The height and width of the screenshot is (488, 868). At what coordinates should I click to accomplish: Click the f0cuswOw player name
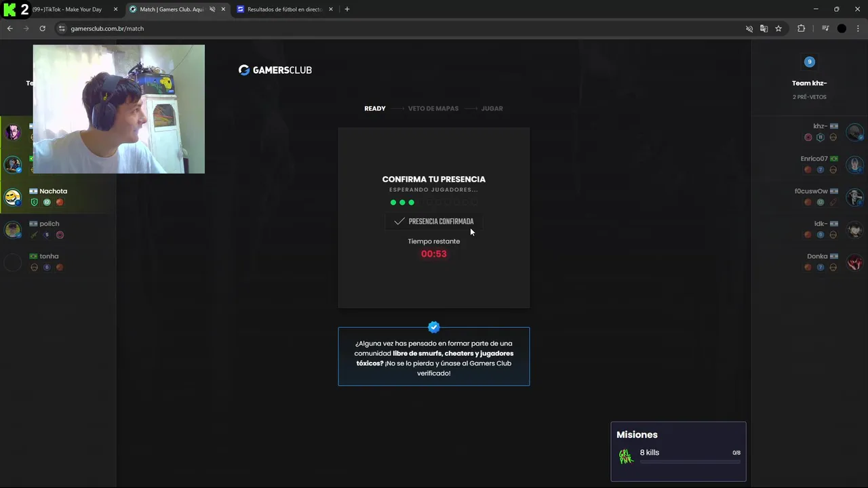811,191
